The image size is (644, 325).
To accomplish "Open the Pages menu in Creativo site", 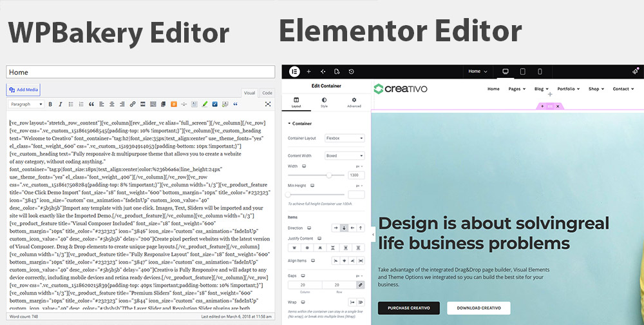I will [x=516, y=89].
